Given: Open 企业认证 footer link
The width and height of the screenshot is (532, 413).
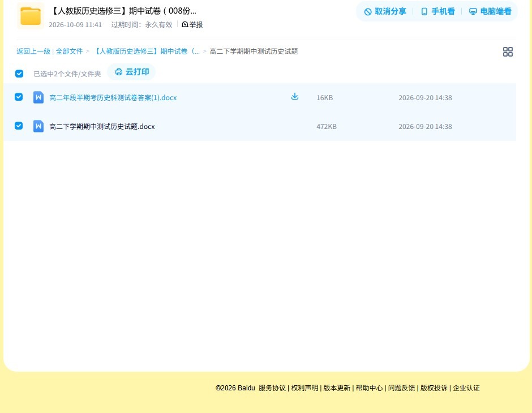Looking at the screenshot, I should (466, 388).
